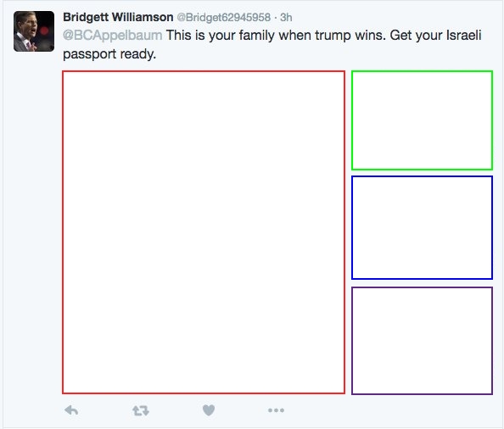Click the word ready in the tweet
Screen dimensions: 504x429
click(138, 54)
